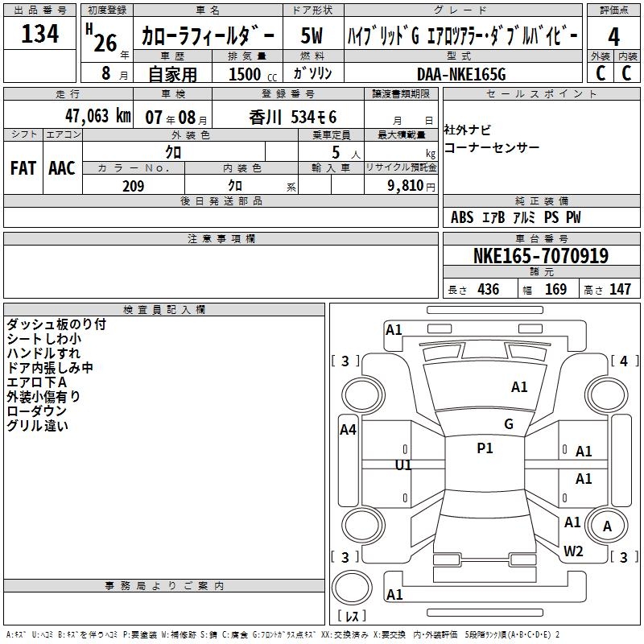Click wheel circle marked A
This screenshot has width=644, height=644.
tap(607, 526)
